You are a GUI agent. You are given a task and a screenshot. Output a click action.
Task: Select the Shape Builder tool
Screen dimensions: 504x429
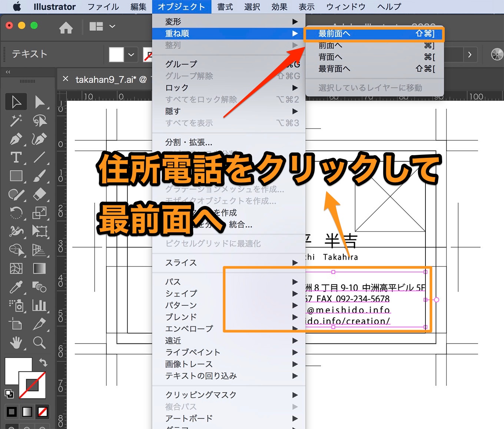coord(16,250)
